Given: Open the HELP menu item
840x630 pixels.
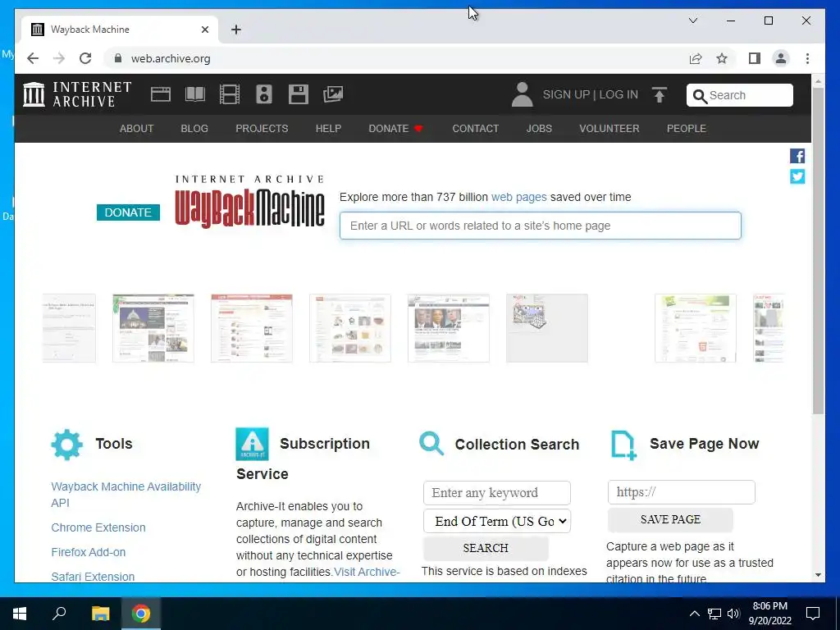Looking at the screenshot, I should click(328, 129).
